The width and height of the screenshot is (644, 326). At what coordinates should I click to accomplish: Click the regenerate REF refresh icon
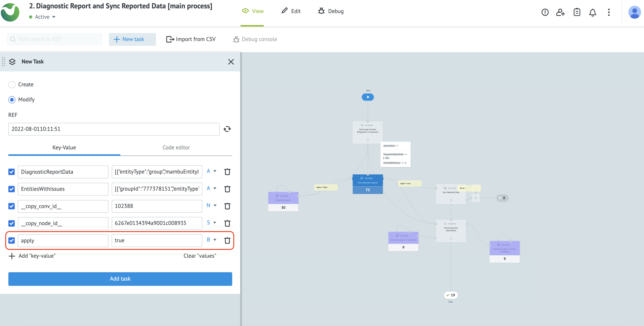(227, 129)
